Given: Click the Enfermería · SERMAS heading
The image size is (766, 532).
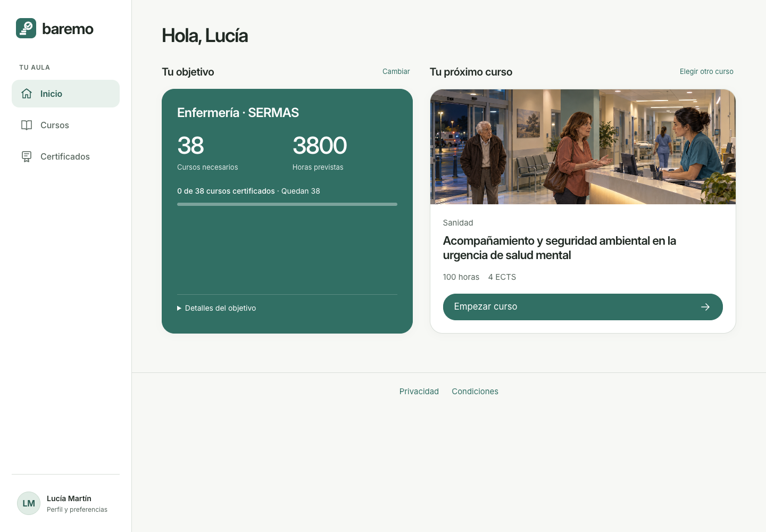Looking at the screenshot, I should point(238,113).
